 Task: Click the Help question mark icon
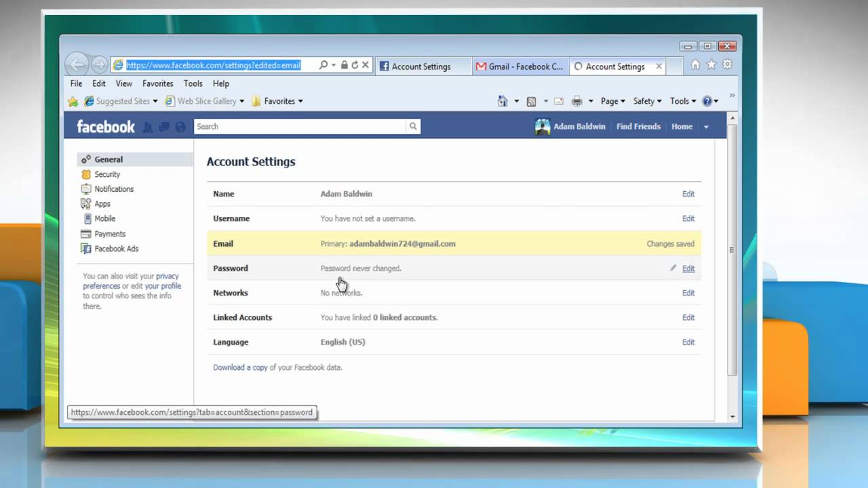(707, 101)
